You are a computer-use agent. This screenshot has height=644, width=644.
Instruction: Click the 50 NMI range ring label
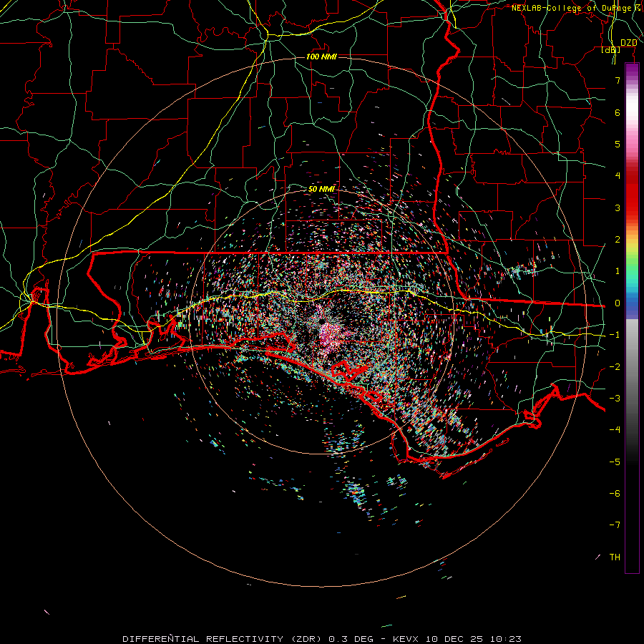(x=321, y=189)
